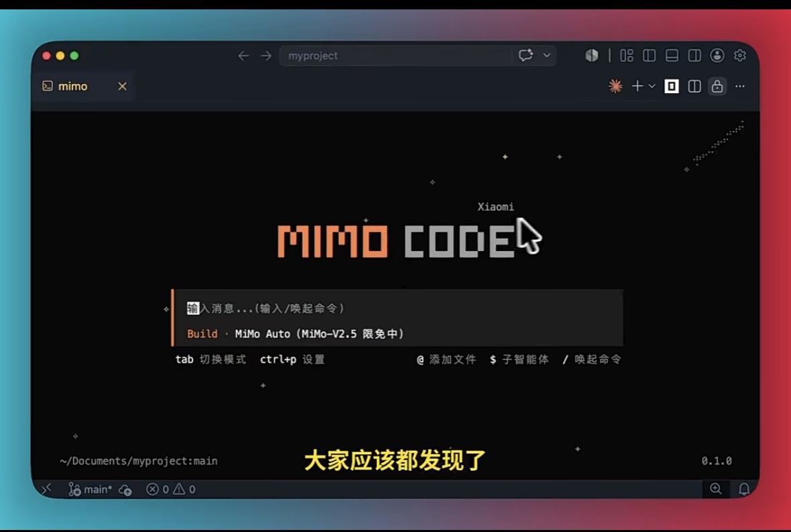Open the errors and warnings counter
The width and height of the screenshot is (791, 532).
pyautogui.click(x=171, y=489)
